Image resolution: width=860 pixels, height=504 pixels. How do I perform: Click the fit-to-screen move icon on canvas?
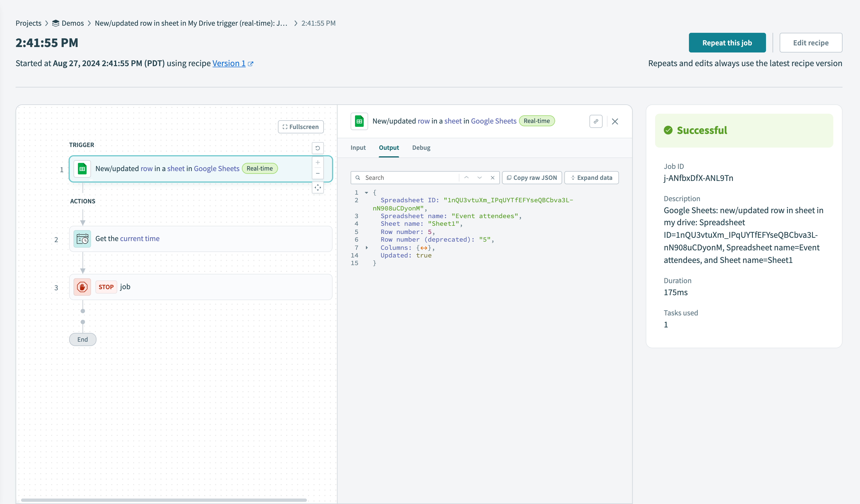click(x=317, y=187)
